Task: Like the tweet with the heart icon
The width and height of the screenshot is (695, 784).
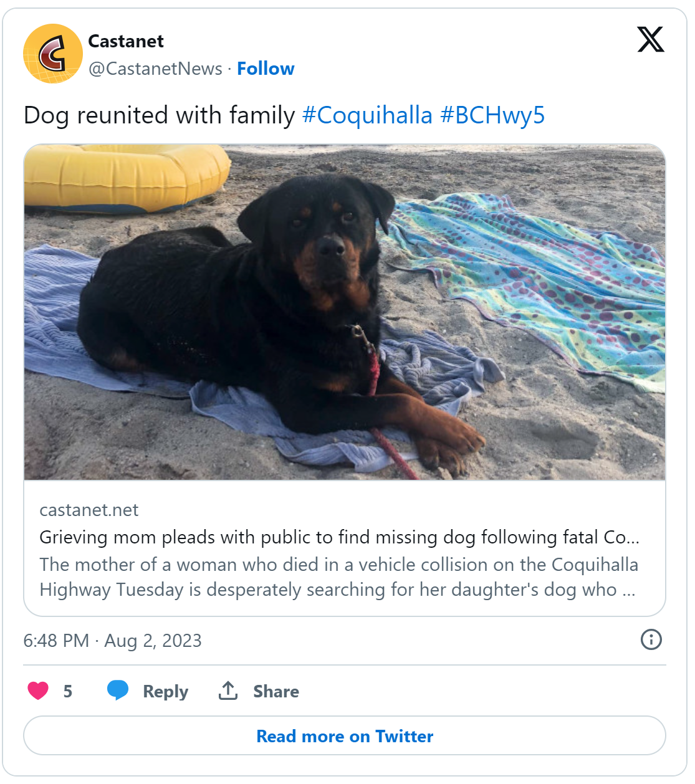Action: [x=38, y=691]
